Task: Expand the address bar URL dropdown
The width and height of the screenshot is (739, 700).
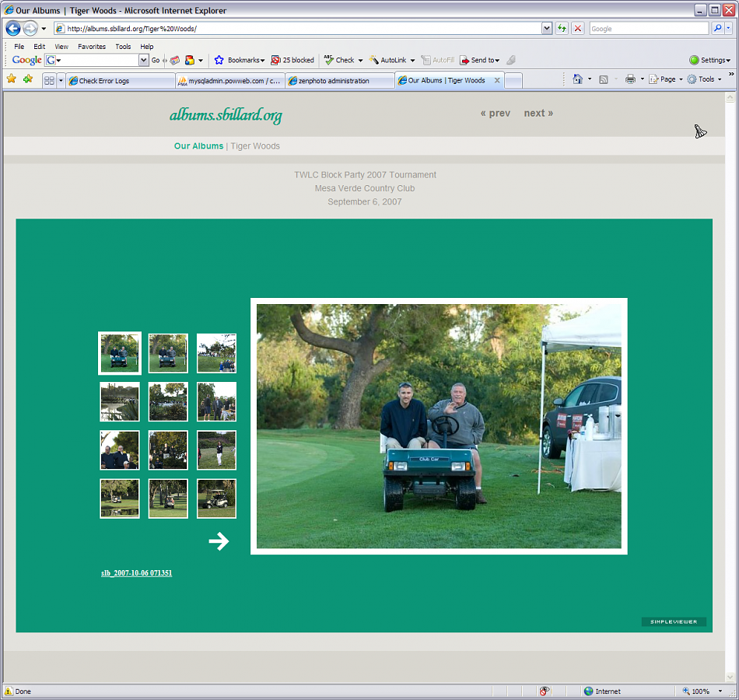Action: 547,29
